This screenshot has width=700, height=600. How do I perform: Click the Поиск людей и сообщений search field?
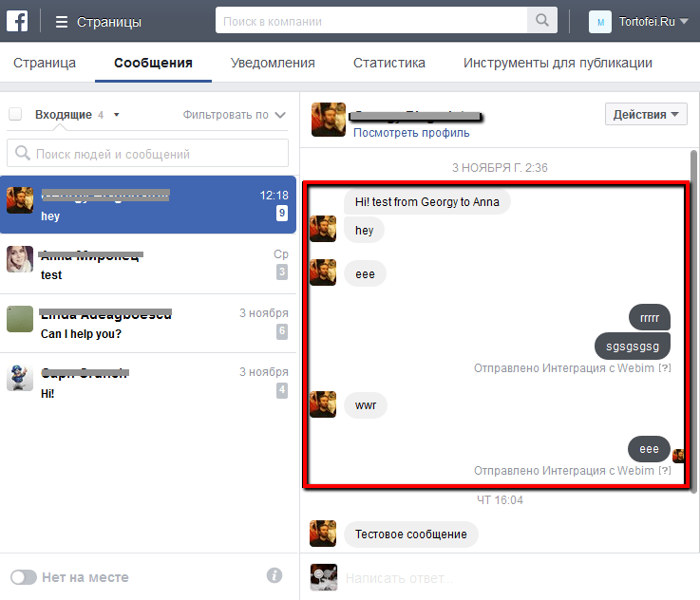coord(148,154)
